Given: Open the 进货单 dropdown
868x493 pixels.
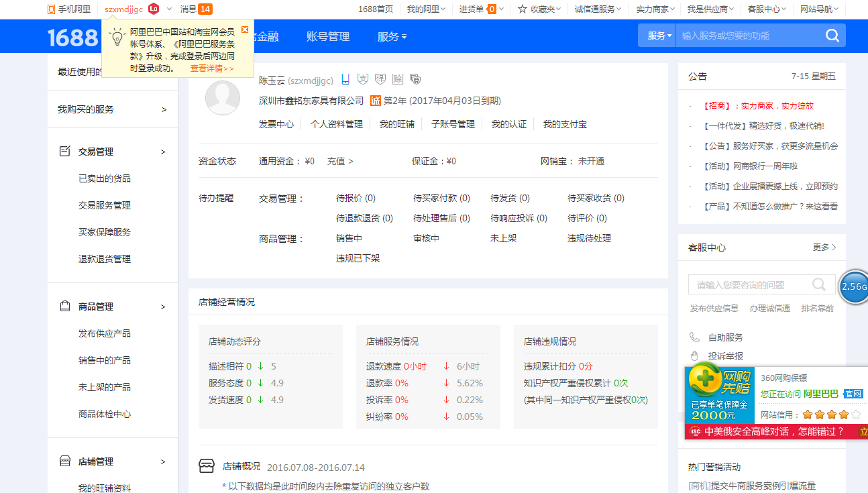Looking at the screenshot, I should 478,9.
